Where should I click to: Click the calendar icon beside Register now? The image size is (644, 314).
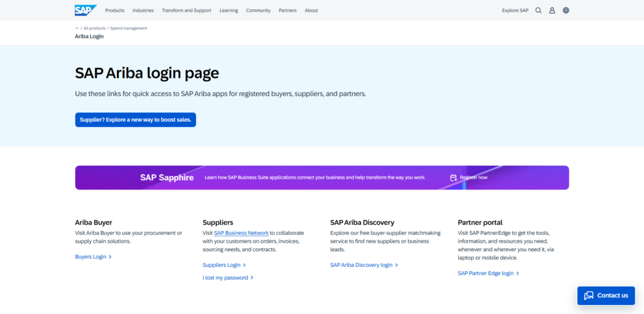(x=453, y=178)
